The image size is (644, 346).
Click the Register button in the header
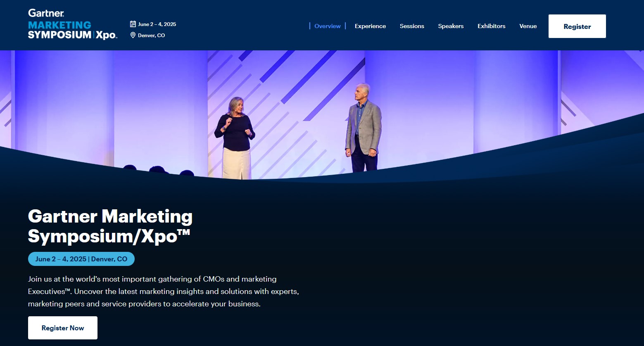[x=577, y=26]
